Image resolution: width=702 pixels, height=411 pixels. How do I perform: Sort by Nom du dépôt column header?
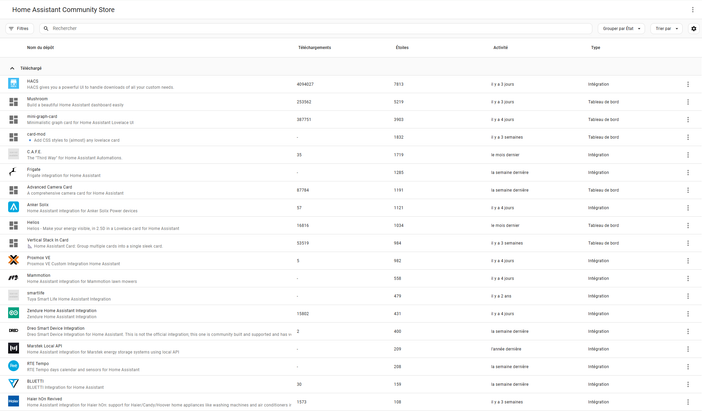40,47
